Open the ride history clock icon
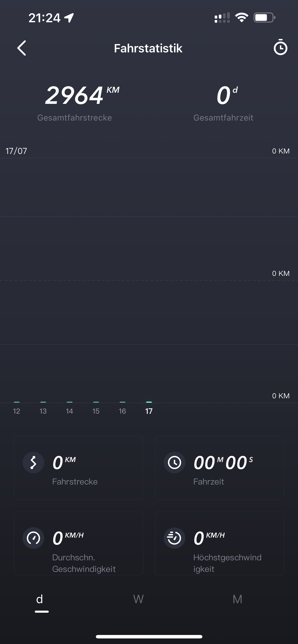 tap(280, 48)
